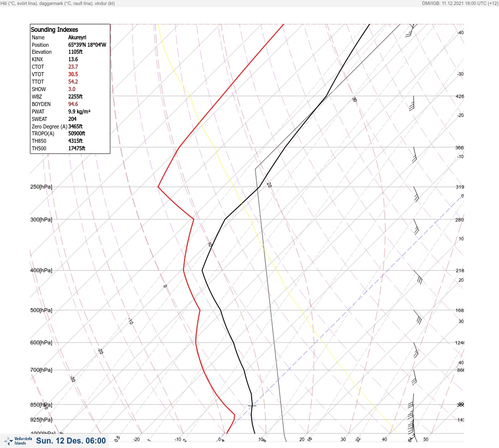Click the wind barb at 600 hPa
499x448 pixels.
point(415,350)
